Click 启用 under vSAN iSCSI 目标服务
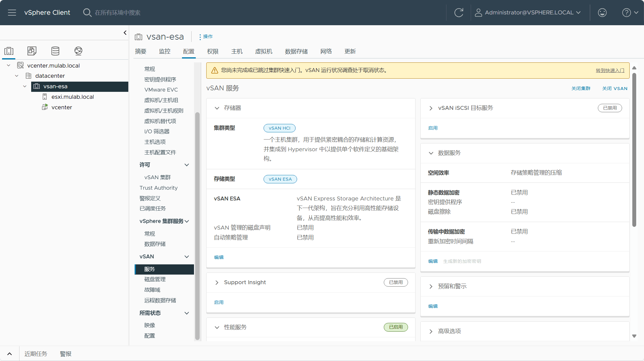Image resolution: width=644 pixels, height=361 pixels. 433,128
